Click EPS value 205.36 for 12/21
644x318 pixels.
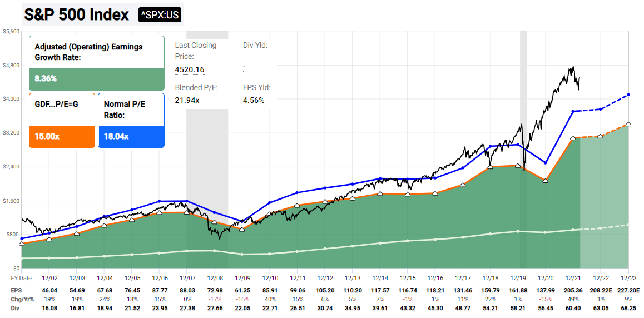pyautogui.click(x=573, y=290)
